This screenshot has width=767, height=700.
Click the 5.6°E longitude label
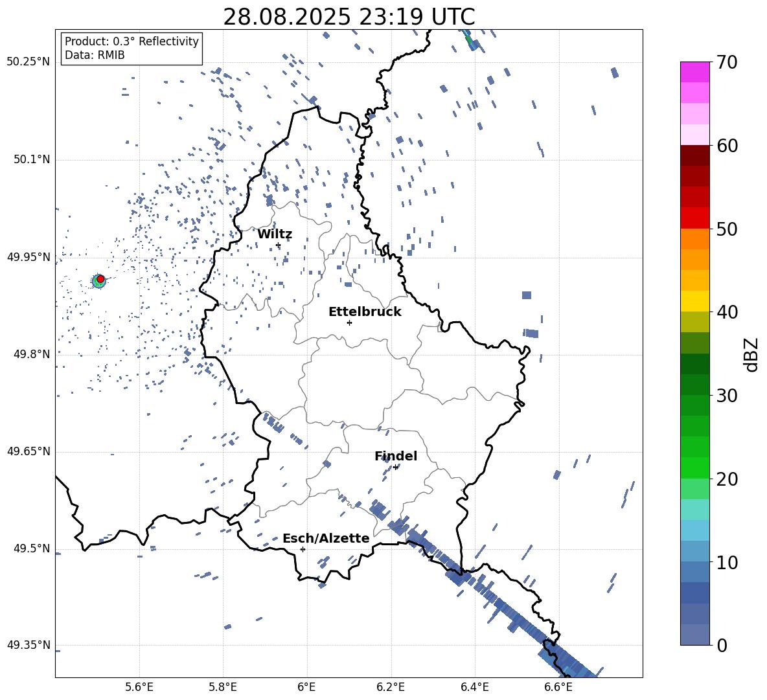[139, 687]
